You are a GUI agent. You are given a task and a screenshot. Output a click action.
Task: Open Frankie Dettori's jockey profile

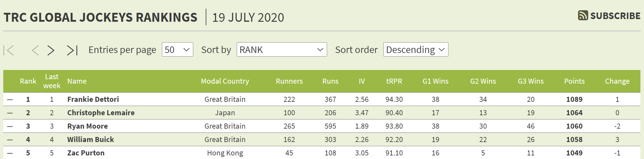93,99
